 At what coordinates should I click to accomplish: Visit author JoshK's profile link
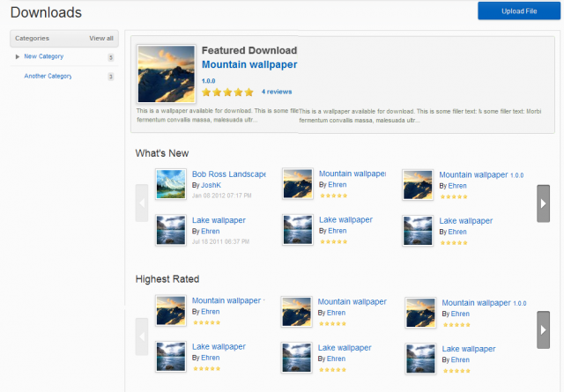click(x=211, y=186)
